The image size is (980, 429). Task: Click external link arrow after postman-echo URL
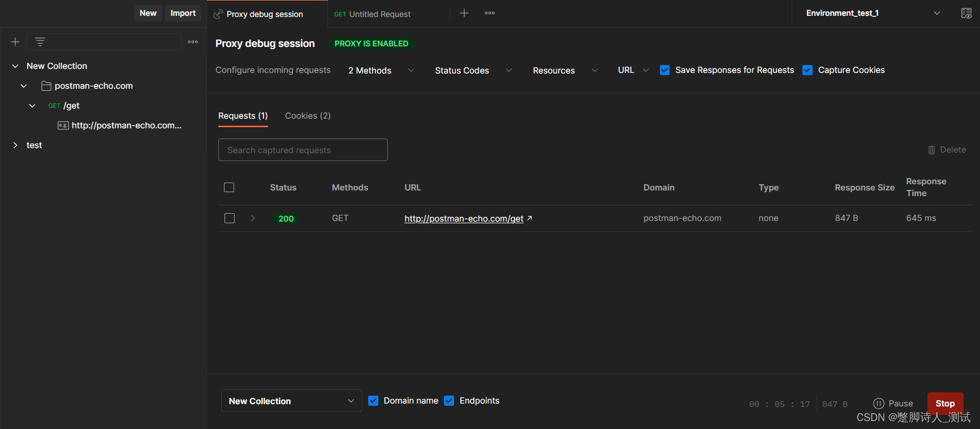coord(529,218)
